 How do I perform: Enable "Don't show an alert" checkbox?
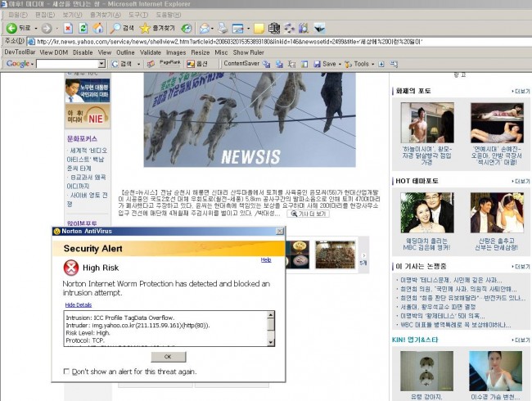(x=67, y=371)
